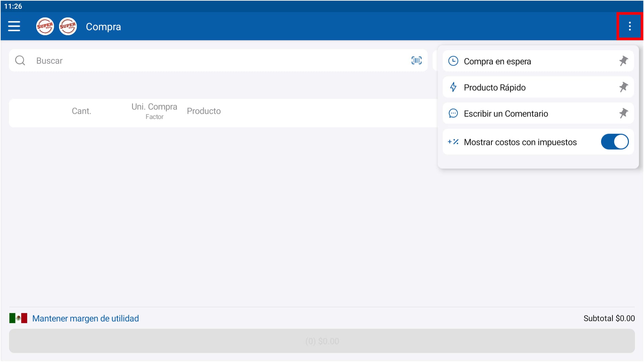The image size is (644, 362).
Task: Click Mantener margen de utilidad link
Action: click(86, 318)
